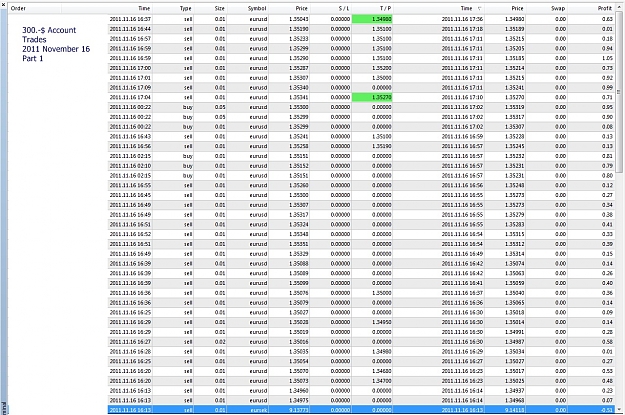The image size is (625, 415).
Task: Click the Profit column header
Action: coord(605,8)
